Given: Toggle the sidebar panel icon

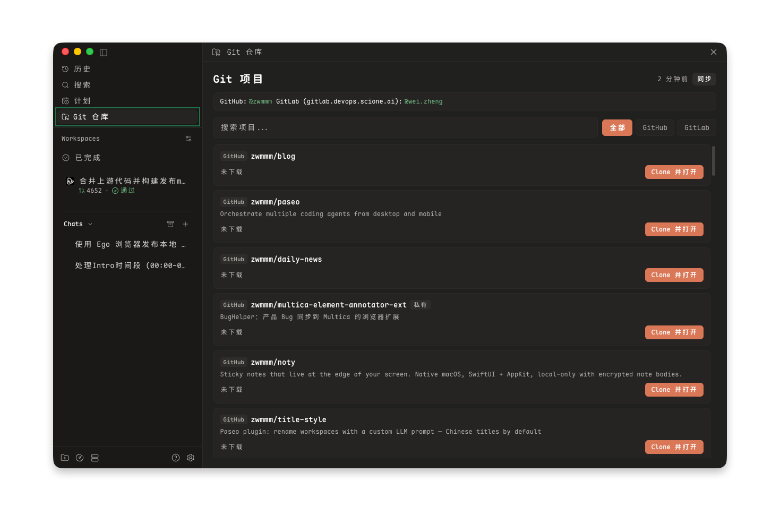Looking at the screenshot, I should tap(104, 52).
